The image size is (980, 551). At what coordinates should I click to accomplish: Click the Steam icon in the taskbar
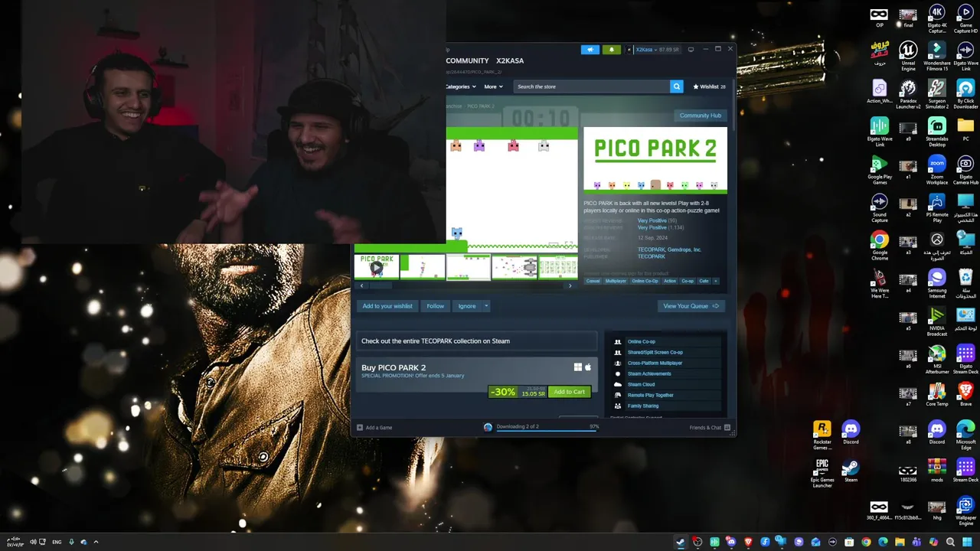click(x=680, y=542)
